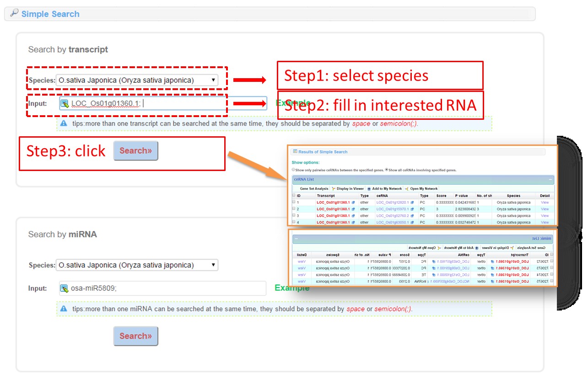Screen dimensions: 588x380
Task: Open the Species dropdown under Search by miRNA
Action: pos(137,265)
